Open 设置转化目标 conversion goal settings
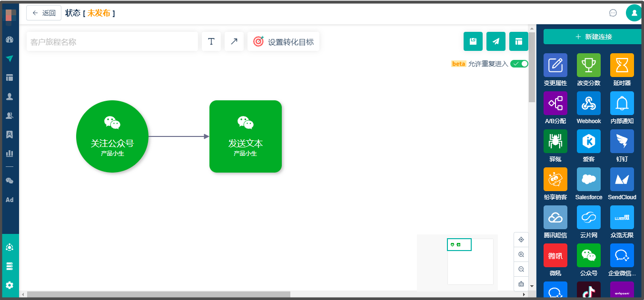 click(284, 41)
